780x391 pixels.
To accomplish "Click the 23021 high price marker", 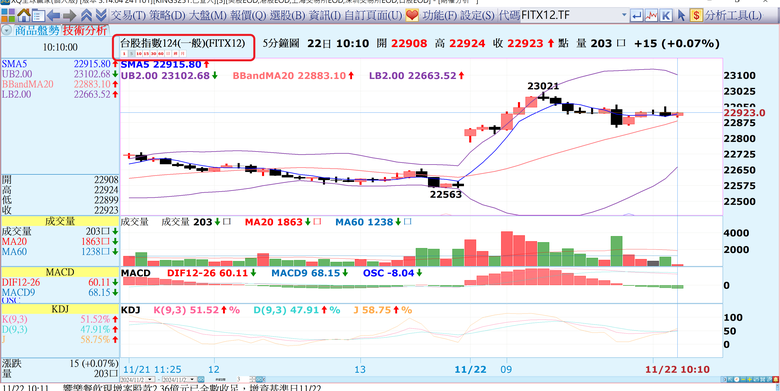I will click(x=543, y=86).
